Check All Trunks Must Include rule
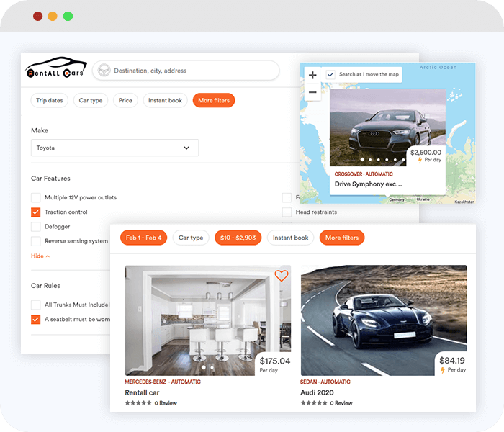This screenshot has width=504, height=432. (x=36, y=305)
